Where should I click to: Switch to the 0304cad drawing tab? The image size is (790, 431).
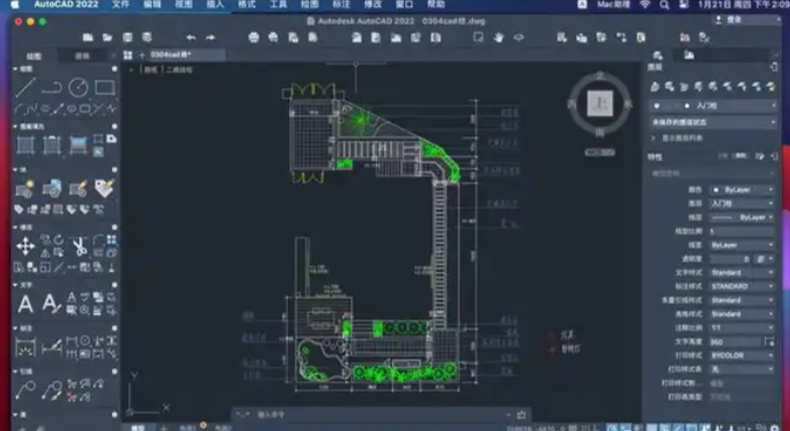[x=171, y=54]
